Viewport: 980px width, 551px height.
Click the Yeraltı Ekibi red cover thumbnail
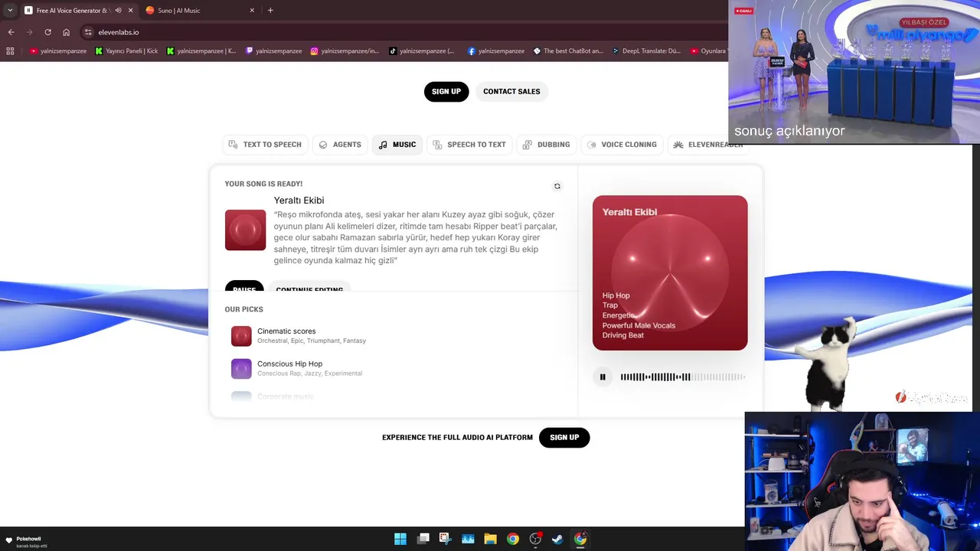tap(245, 230)
